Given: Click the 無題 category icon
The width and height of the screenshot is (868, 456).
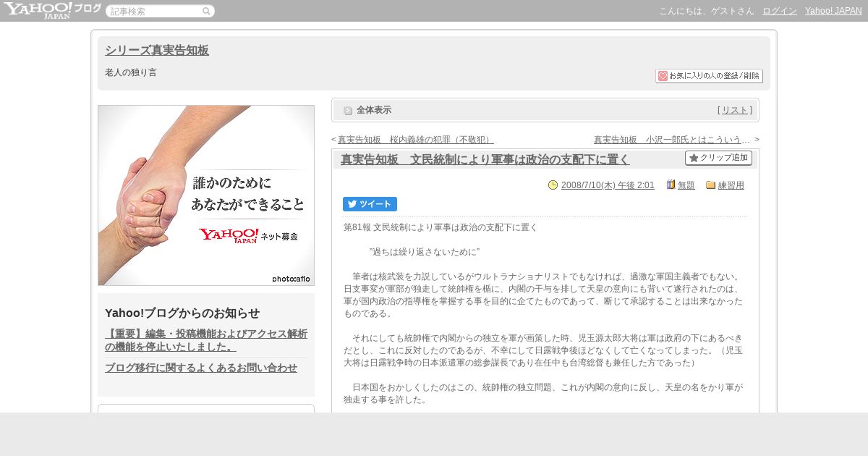Looking at the screenshot, I should pyautogui.click(x=671, y=185).
